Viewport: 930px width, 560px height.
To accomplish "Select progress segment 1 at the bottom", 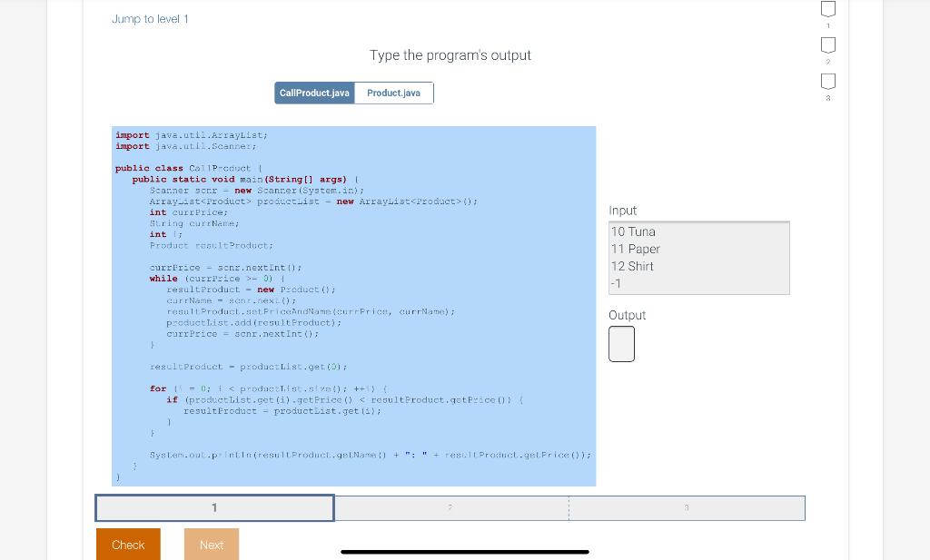I will [x=214, y=507].
